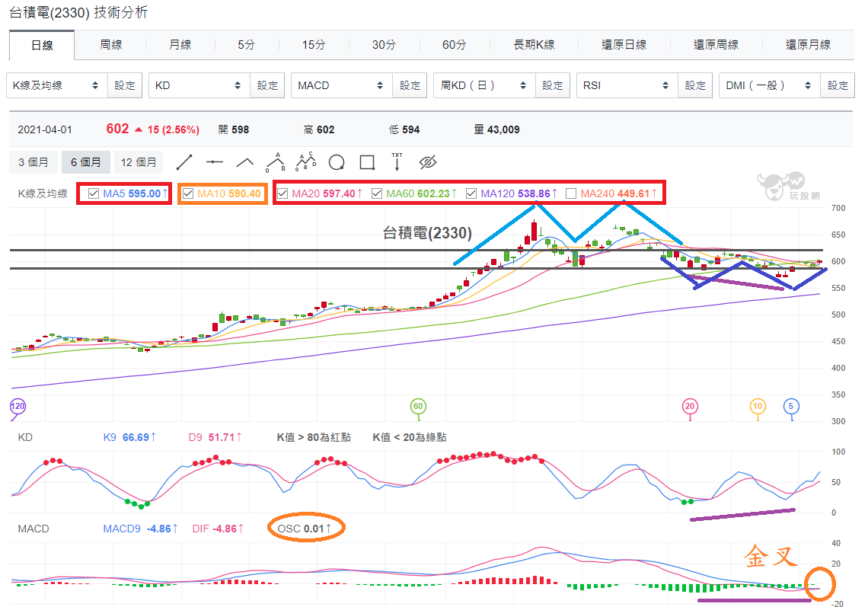Open 設定 beside K線及均線 dropdown
Screen dimensions: 868x607
pos(125,85)
